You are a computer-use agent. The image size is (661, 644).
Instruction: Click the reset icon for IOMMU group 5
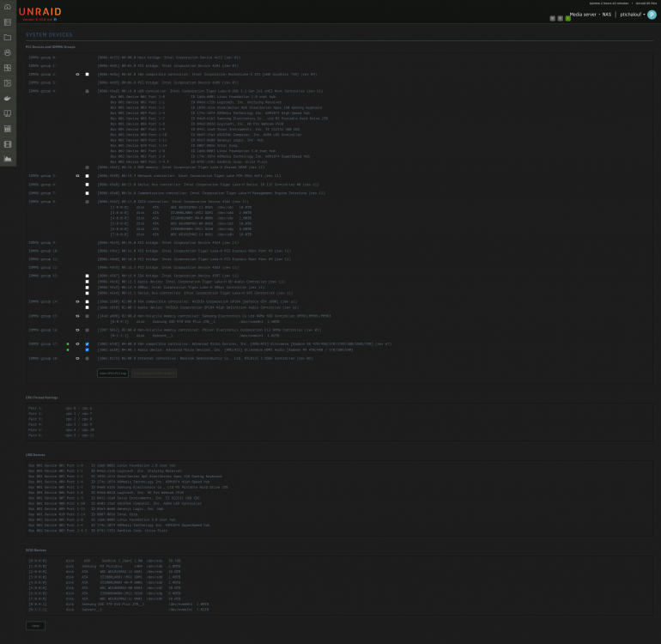tap(77, 176)
